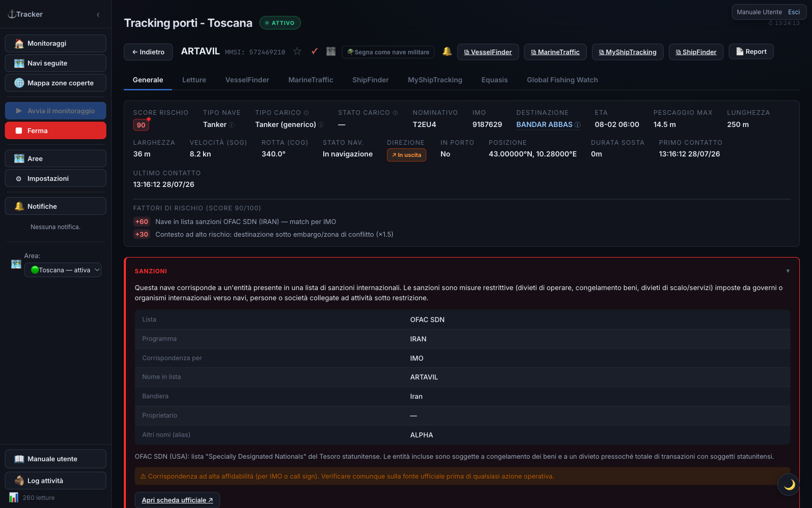Click the golden bell alert icon
This screenshot has width=812, height=508.
[x=447, y=51]
